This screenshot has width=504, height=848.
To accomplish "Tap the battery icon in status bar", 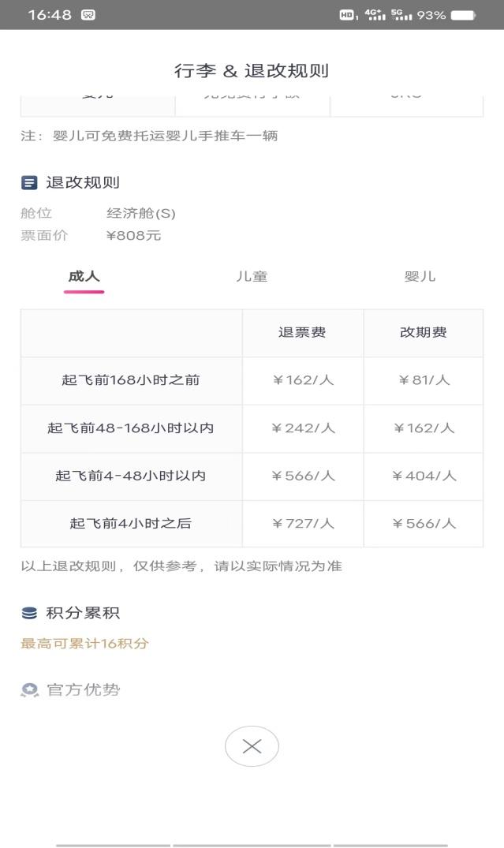I will point(463,15).
